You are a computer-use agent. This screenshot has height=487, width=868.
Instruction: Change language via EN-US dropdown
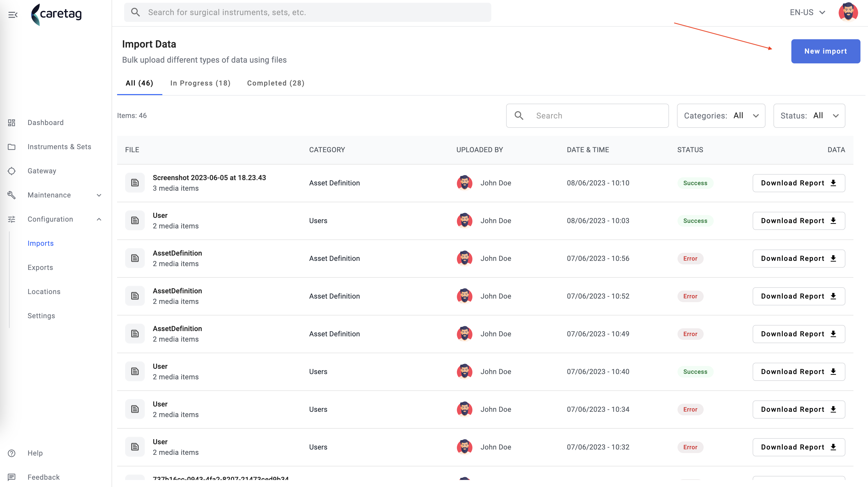click(x=807, y=13)
